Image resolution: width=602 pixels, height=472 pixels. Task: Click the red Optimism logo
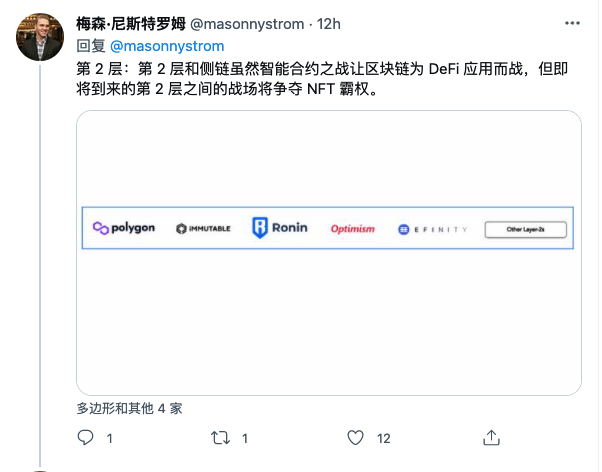(x=352, y=229)
